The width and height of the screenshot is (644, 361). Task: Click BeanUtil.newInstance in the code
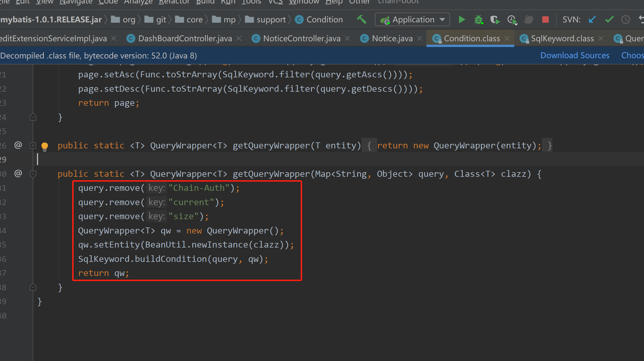(x=196, y=245)
